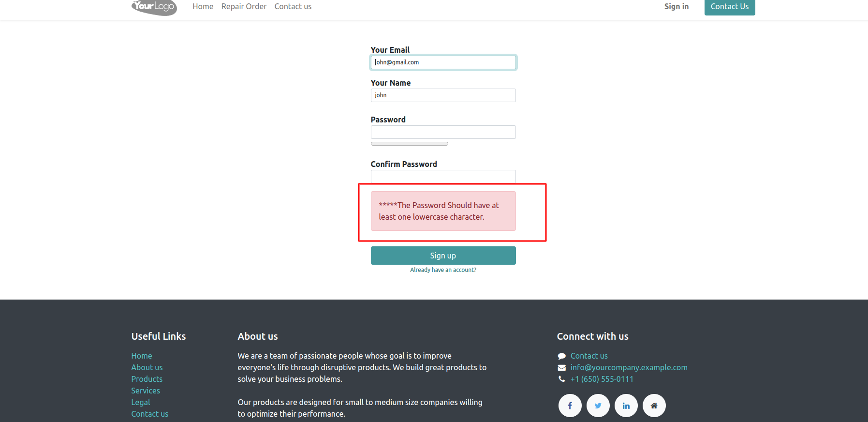Open the Twitter social icon
Viewport: 868px width, 422px height.
pyautogui.click(x=598, y=406)
